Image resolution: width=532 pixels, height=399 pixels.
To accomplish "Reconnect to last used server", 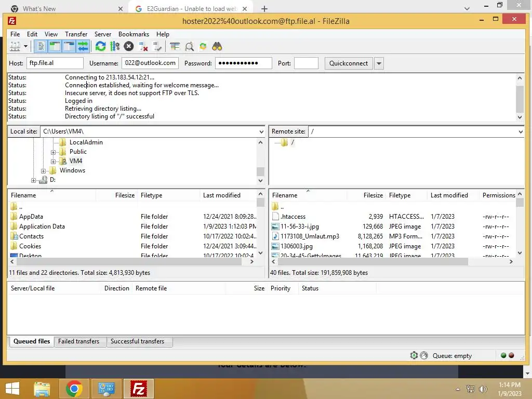I will pos(157,46).
